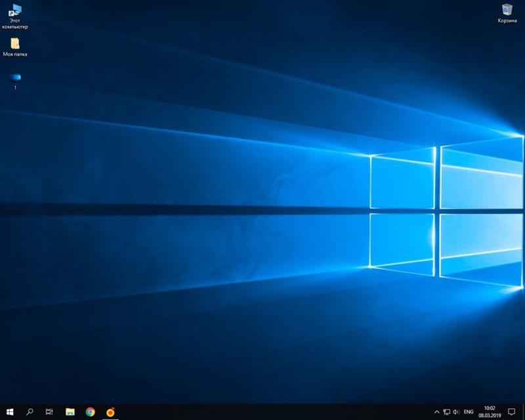Screen dimensions: 525x420
Task: Open File Explorer from the taskbar
Action: click(x=70, y=411)
